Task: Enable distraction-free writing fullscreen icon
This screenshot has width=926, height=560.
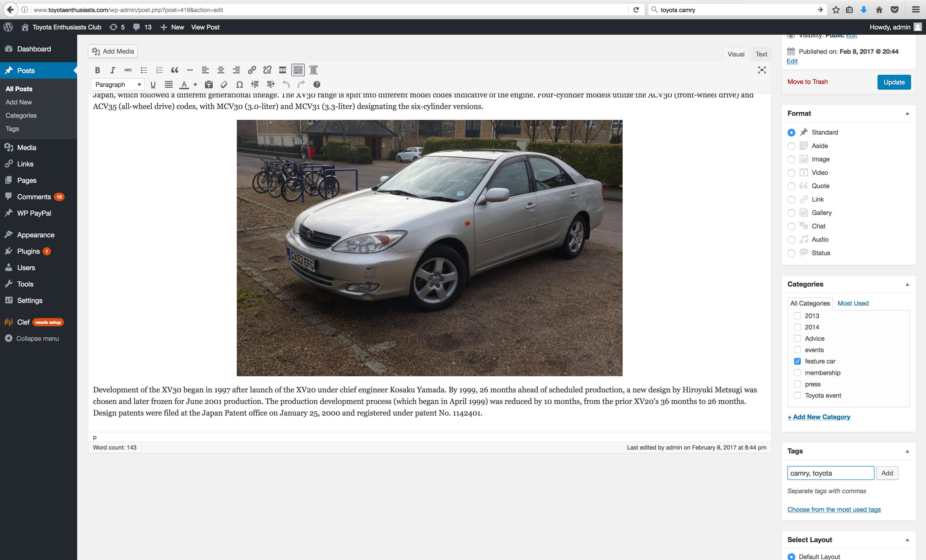Action: point(761,70)
